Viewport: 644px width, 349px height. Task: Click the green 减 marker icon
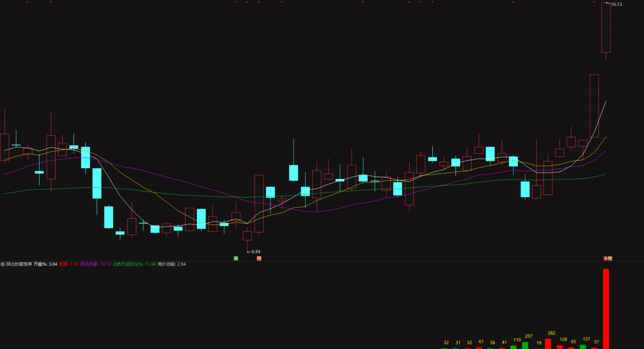[236, 258]
